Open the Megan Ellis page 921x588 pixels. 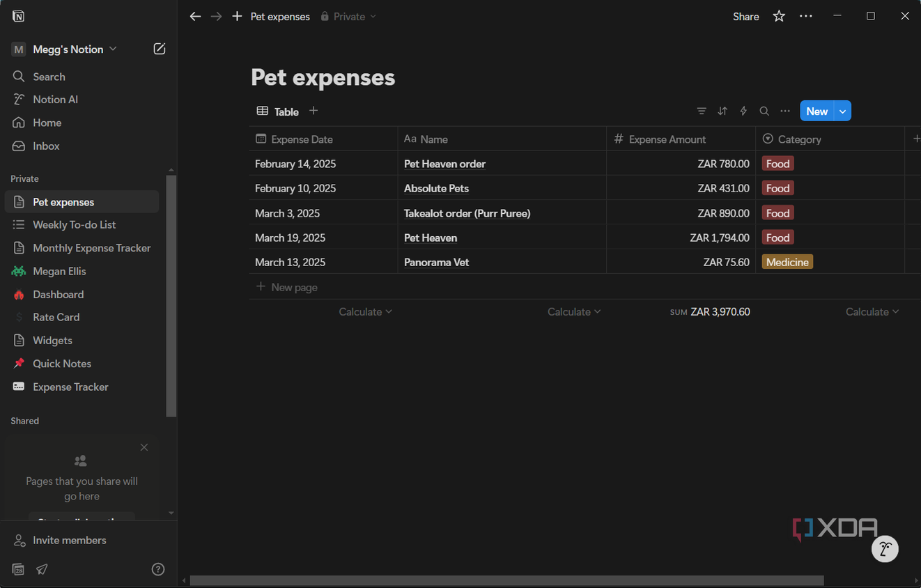tap(82, 271)
